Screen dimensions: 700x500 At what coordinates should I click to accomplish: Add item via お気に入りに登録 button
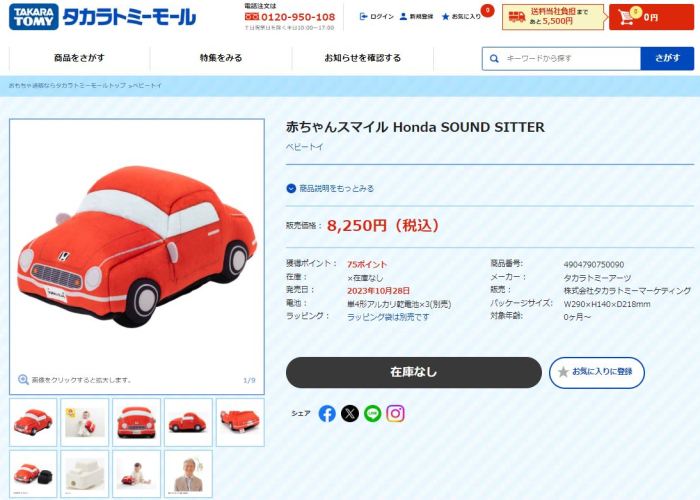tap(597, 372)
